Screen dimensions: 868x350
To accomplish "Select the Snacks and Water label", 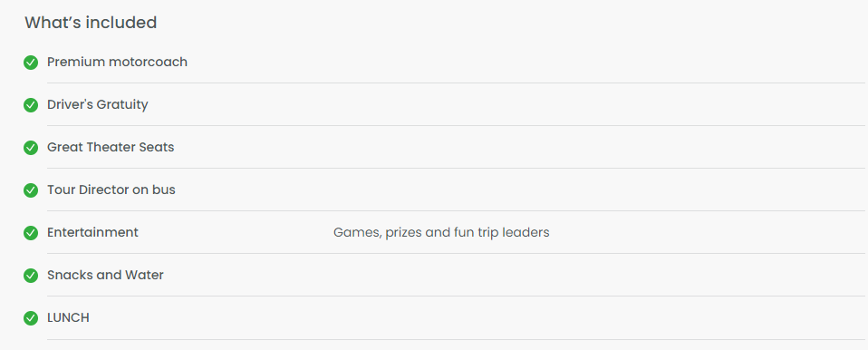I will pos(105,276).
